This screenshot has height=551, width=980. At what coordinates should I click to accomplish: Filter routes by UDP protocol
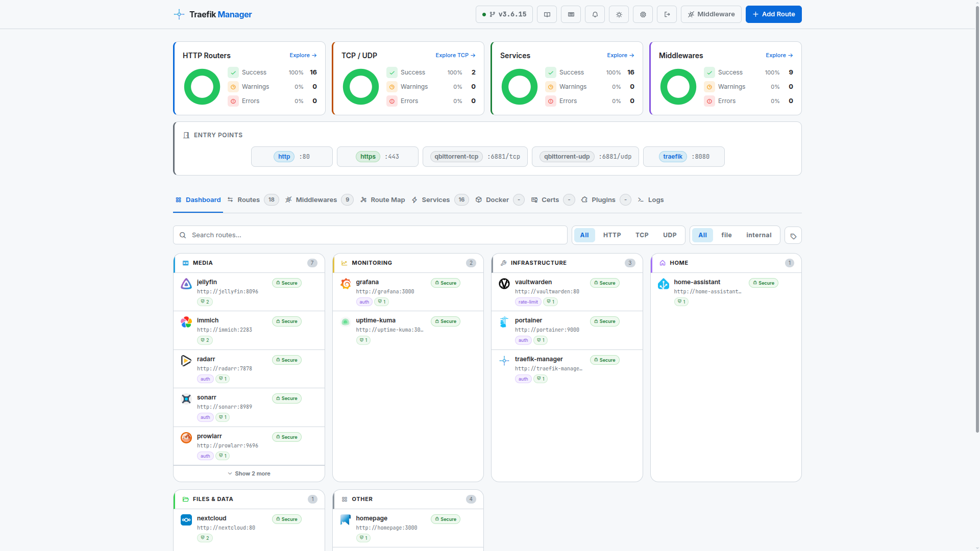pyautogui.click(x=670, y=235)
